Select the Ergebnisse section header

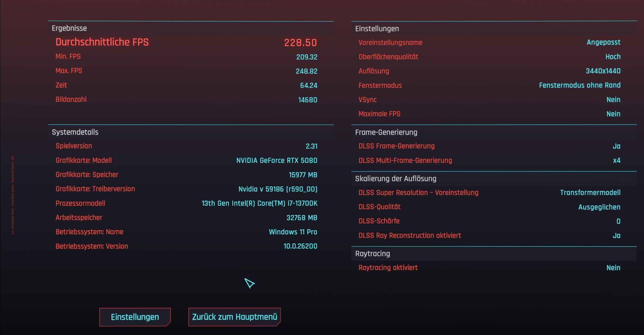(69, 28)
